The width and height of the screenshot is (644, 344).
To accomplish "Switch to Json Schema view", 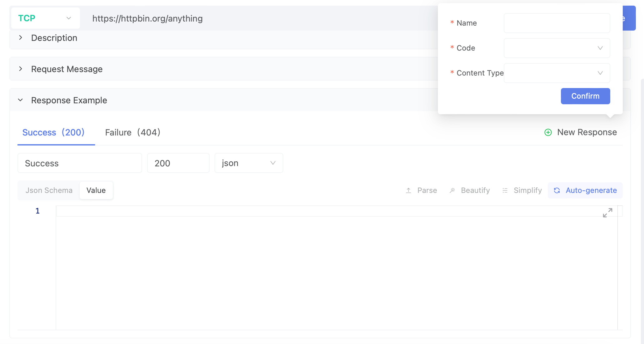I will coord(49,190).
